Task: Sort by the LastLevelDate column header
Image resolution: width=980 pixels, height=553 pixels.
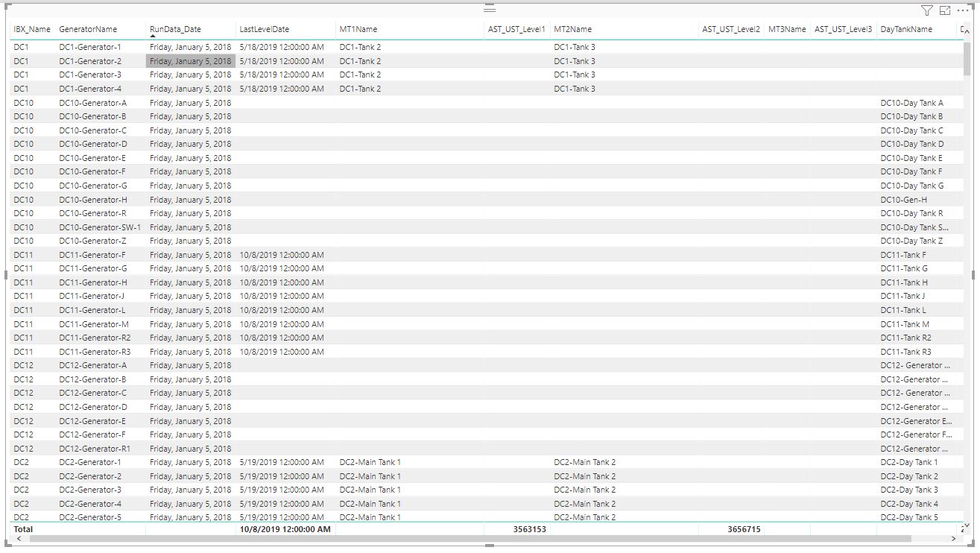Action: tap(264, 29)
